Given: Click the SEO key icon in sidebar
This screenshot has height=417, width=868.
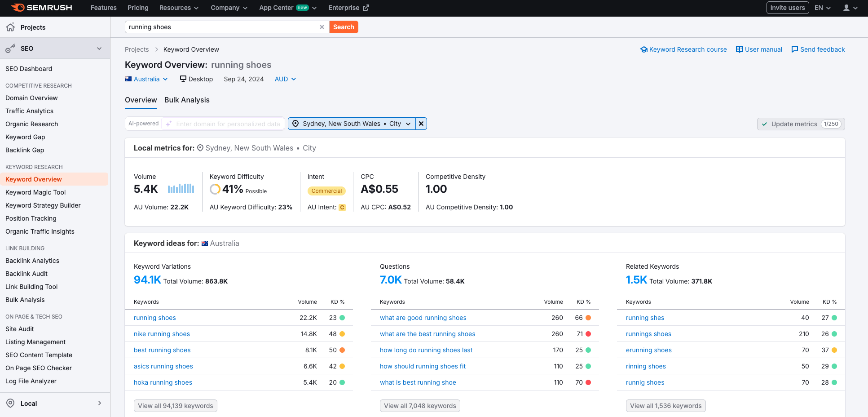Looking at the screenshot, I should tap(10, 48).
